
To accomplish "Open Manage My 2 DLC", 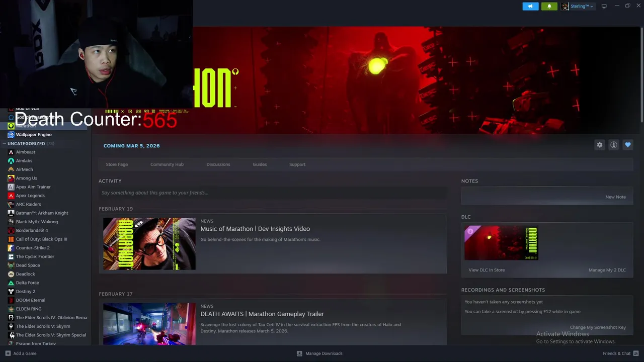I will [607, 270].
